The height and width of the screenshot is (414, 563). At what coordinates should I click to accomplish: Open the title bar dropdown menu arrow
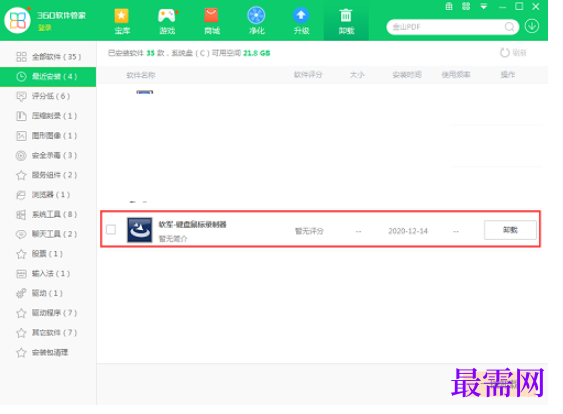484,6
